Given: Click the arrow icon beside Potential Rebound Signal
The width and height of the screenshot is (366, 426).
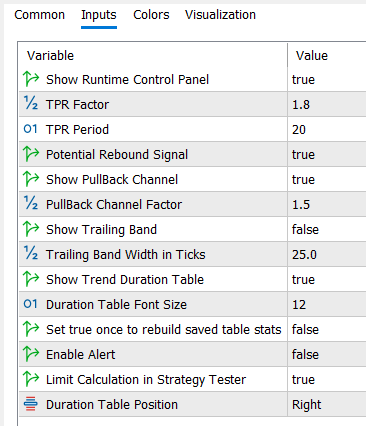Looking at the screenshot, I should coord(31,154).
